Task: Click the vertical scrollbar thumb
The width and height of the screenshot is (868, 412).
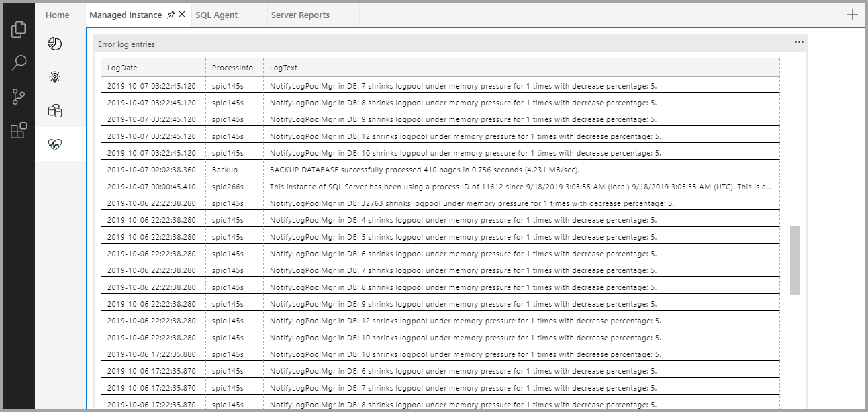Action: coord(793,258)
